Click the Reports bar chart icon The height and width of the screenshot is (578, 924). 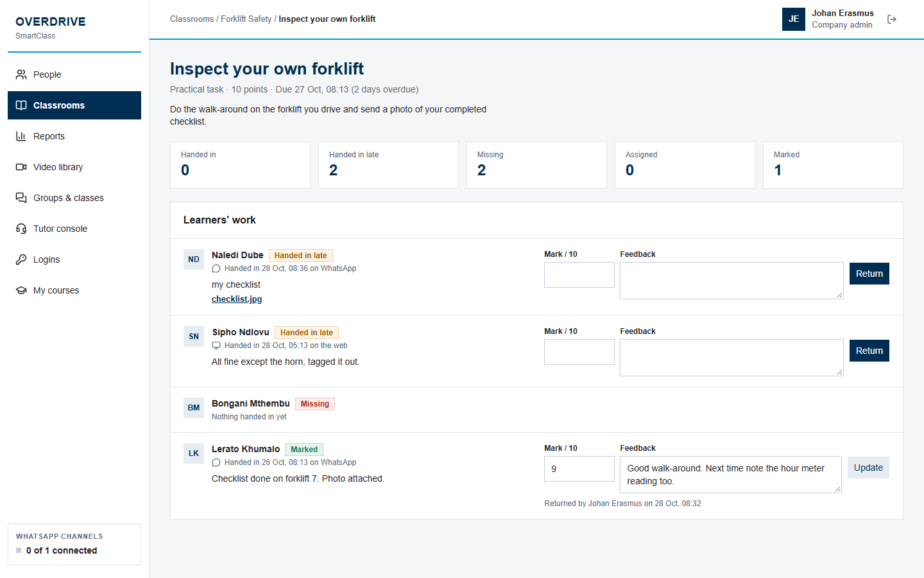(21, 136)
